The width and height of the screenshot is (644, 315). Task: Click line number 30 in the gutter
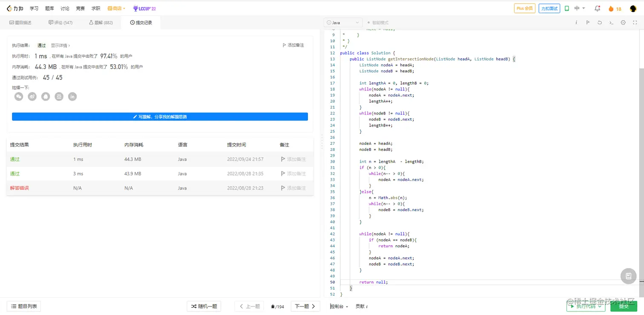[x=333, y=162]
